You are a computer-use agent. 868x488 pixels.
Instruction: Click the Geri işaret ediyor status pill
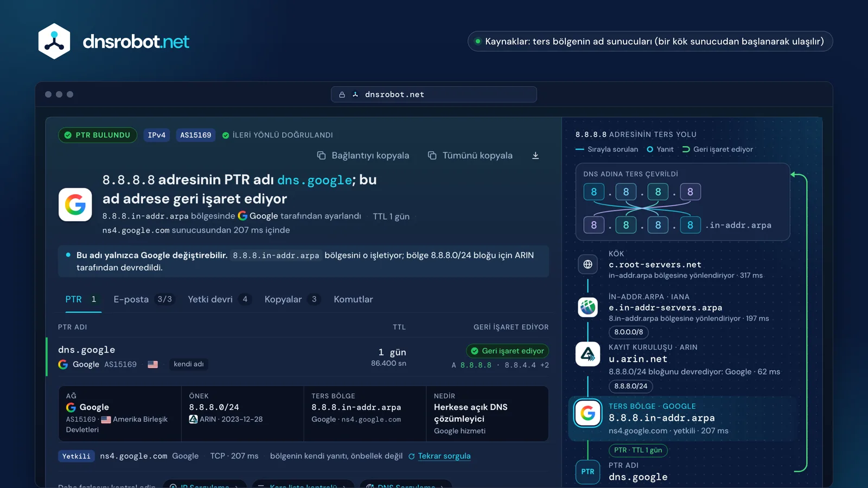507,351
